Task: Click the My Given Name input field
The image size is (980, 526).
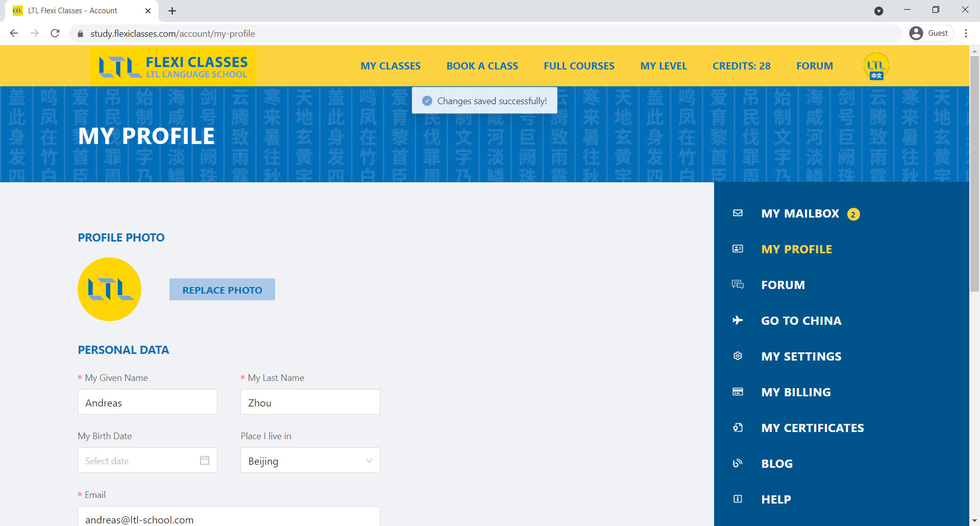Action: click(x=148, y=402)
